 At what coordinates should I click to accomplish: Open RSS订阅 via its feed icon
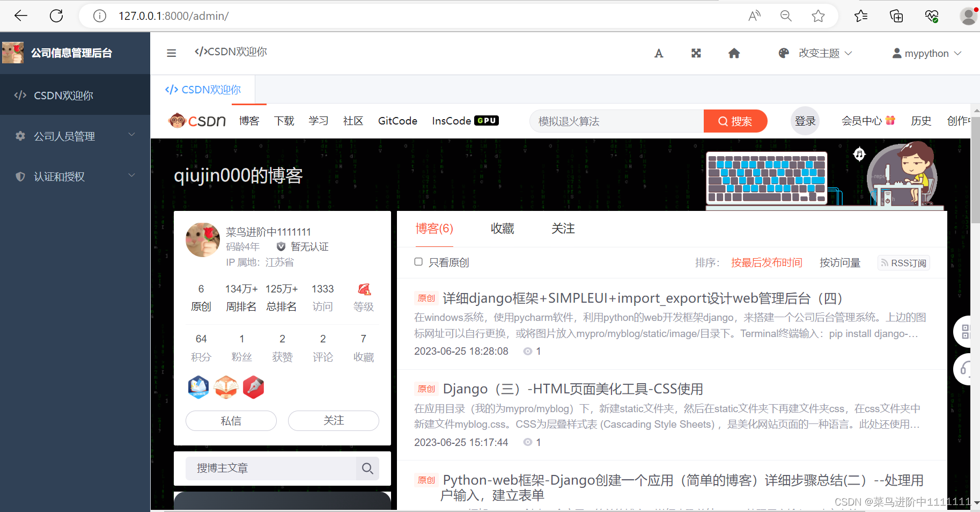click(884, 262)
